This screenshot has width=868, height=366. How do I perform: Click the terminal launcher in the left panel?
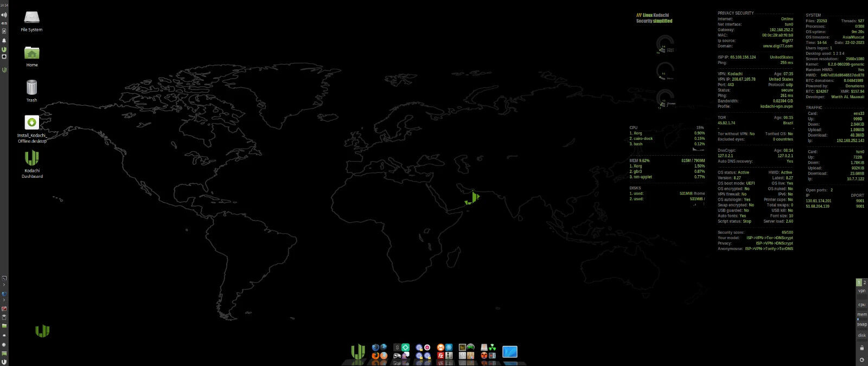(x=4, y=278)
